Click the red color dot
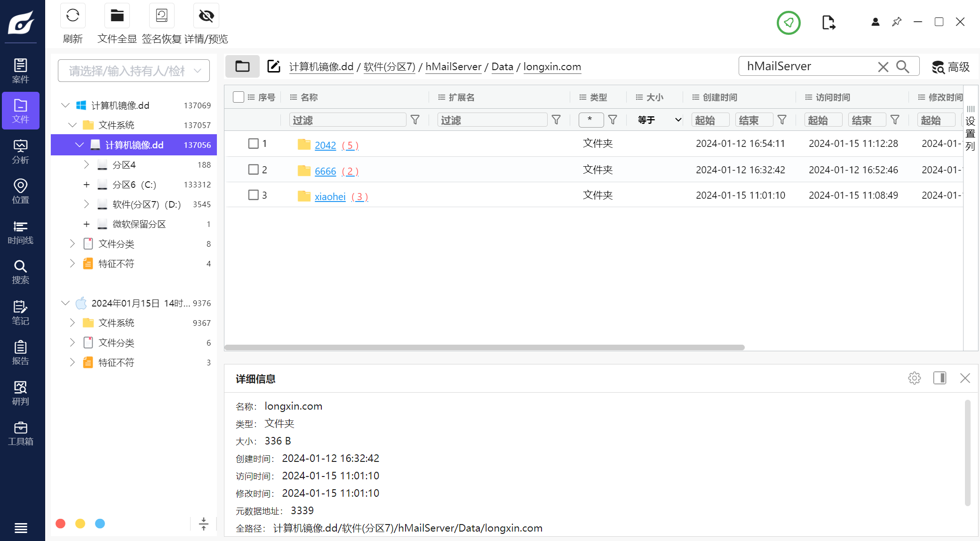The width and height of the screenshot is (980, 541). [60, 524]
